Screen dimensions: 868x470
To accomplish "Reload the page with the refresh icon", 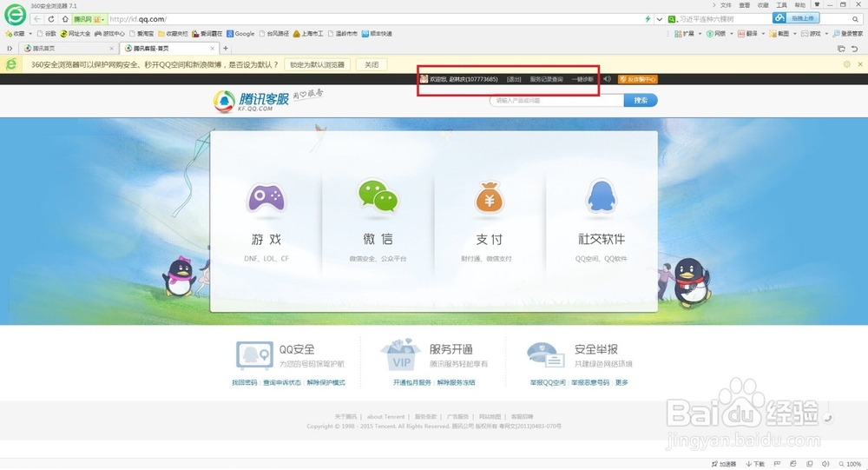I will [x=51, y=19].
